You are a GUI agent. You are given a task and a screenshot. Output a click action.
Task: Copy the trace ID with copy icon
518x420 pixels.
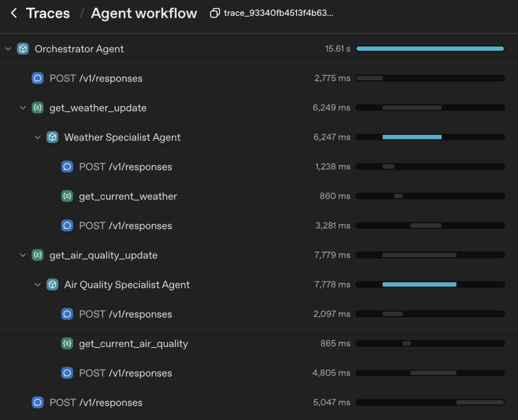tap(215, 14)
